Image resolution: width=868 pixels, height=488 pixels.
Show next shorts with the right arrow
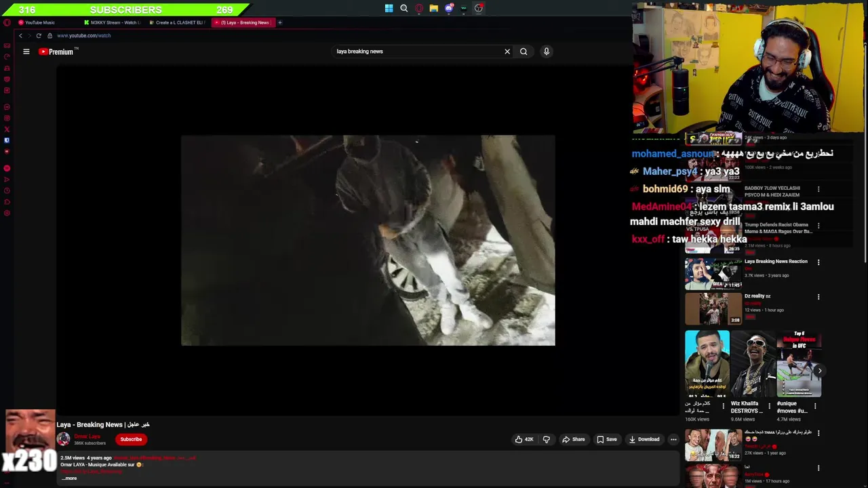(819, 371)
